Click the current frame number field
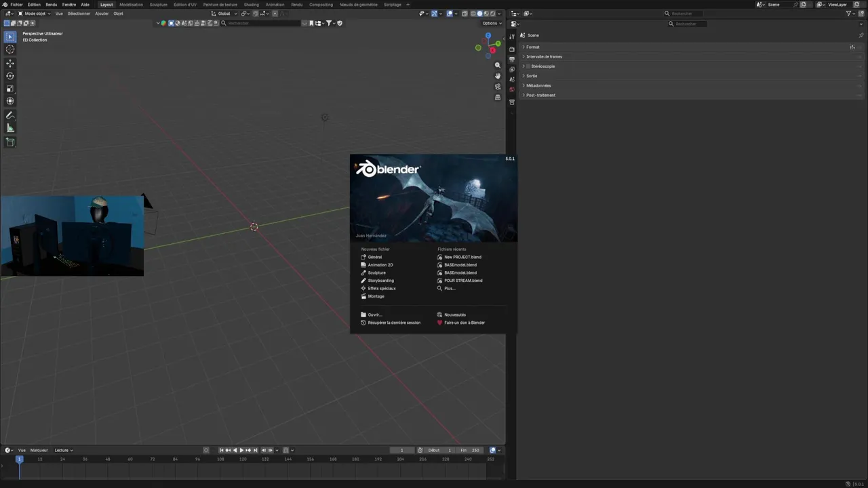 pos(401,450)
